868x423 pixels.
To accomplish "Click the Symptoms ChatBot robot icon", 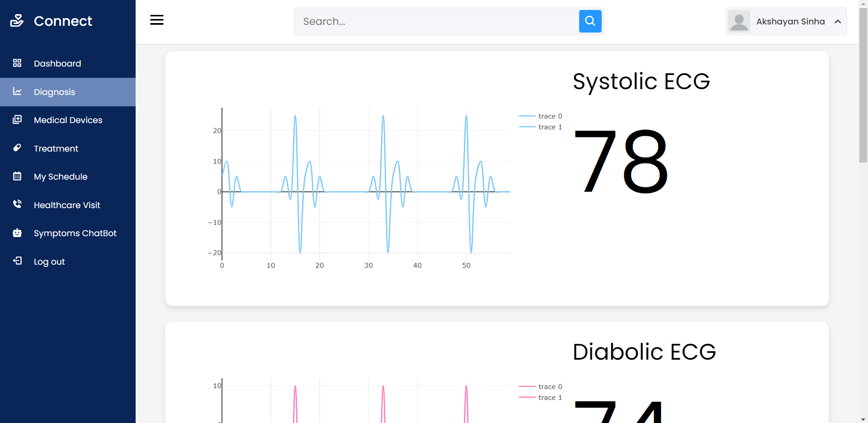I will click(x=17, y=233).
